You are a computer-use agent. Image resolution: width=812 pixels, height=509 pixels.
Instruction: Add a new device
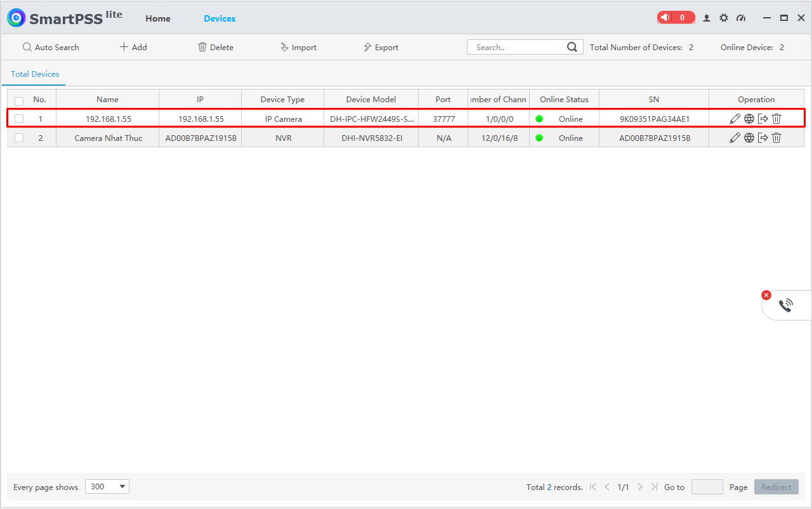[133, 47]
